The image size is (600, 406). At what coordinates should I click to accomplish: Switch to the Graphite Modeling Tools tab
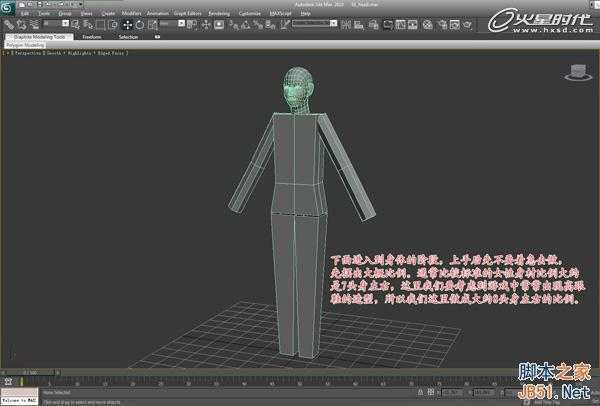39,37
